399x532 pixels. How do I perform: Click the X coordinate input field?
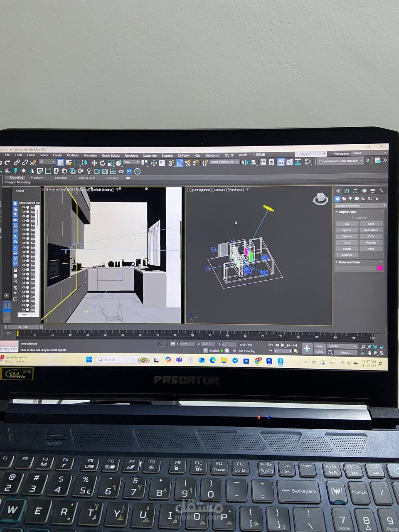(x=187, y=344)
